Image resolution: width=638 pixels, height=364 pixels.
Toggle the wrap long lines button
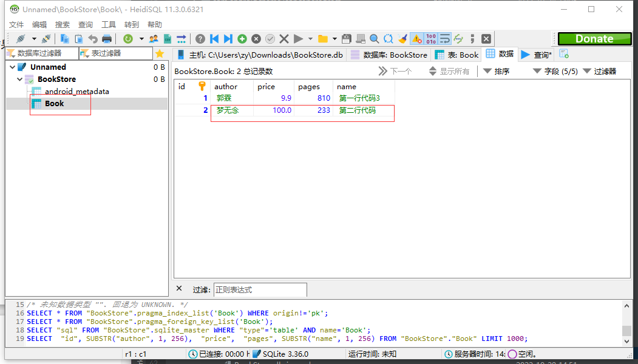point(445,39)
